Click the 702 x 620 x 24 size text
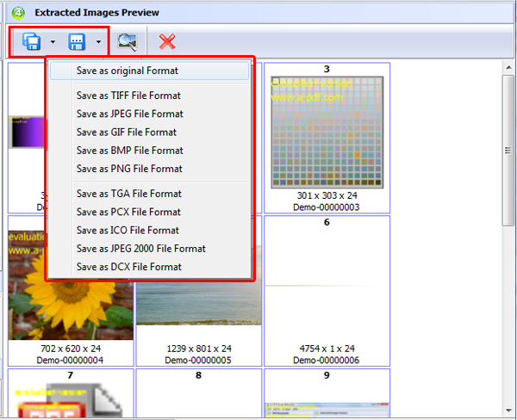The height and width of the screenshot is (420, 517). [71, 349]
